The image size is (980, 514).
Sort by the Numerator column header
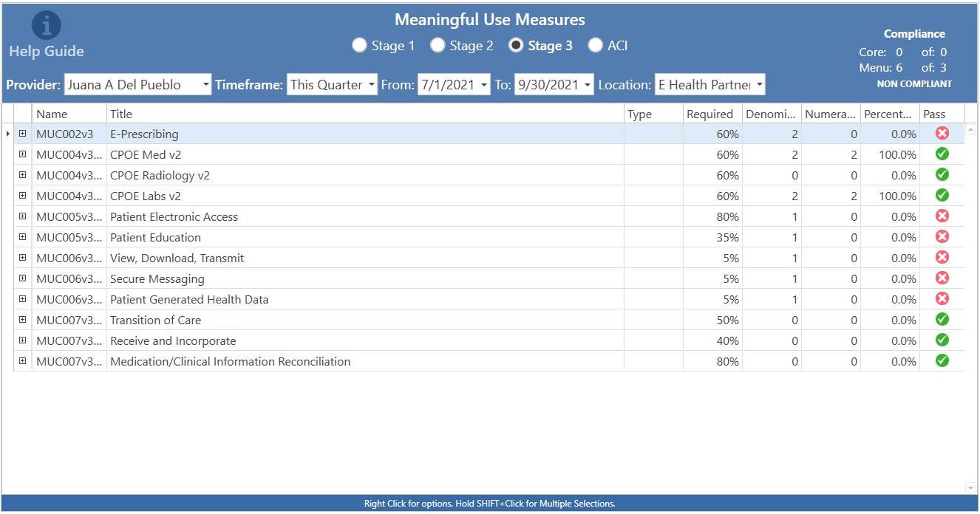[831, 114]
